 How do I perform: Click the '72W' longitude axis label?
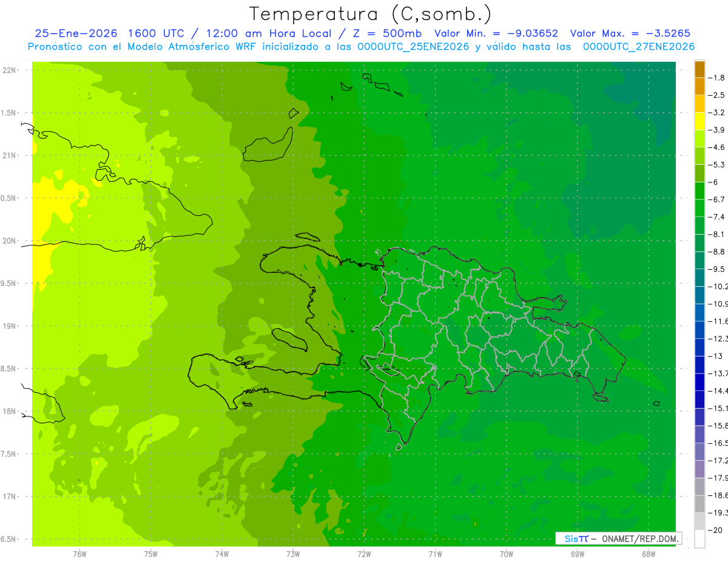(x=364, y=554)
